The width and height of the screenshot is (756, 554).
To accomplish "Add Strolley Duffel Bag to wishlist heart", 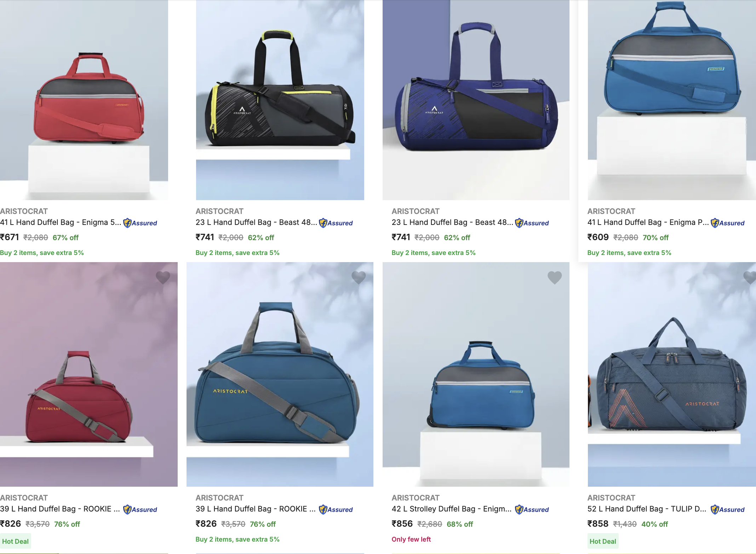I will tap(555, 277).
